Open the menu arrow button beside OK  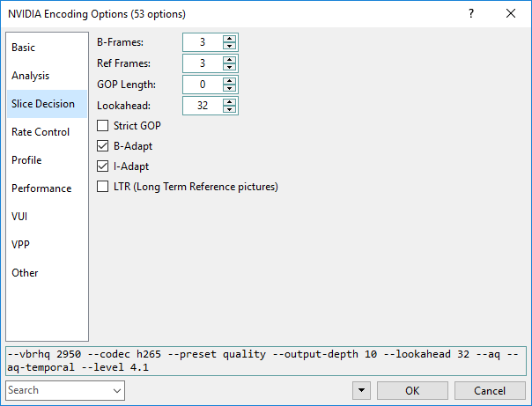point(362,390)
